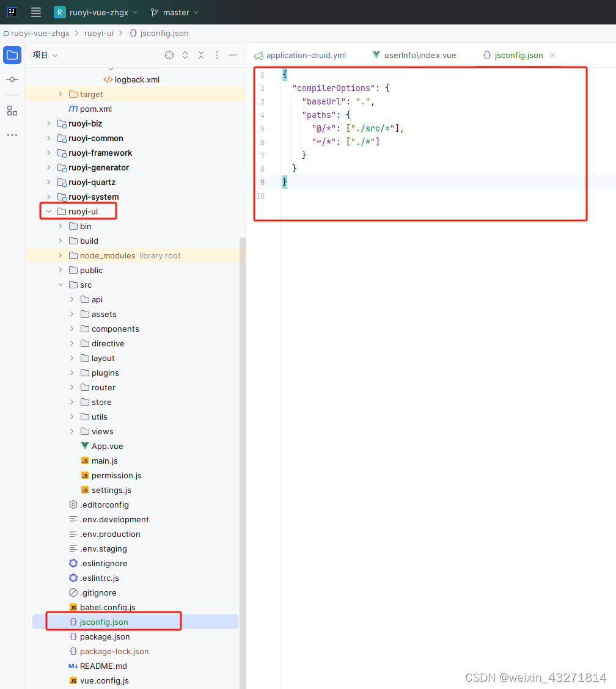Open the Commit tool window
The height and width of the screenshot is (689, 616).
(12, 79)
